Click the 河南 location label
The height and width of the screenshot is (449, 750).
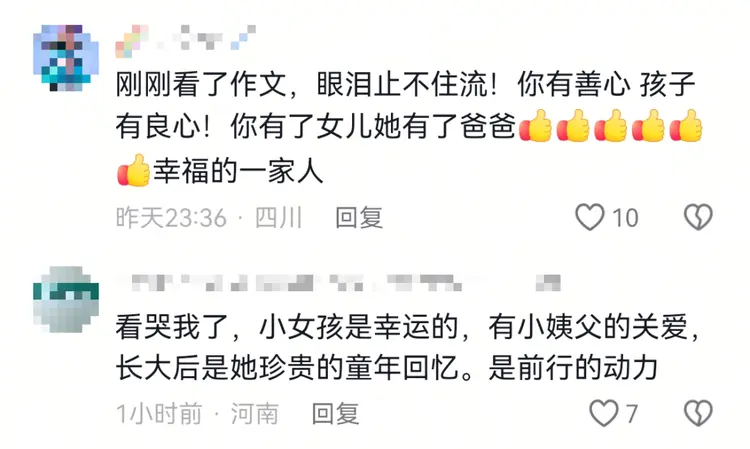[254, 414]
